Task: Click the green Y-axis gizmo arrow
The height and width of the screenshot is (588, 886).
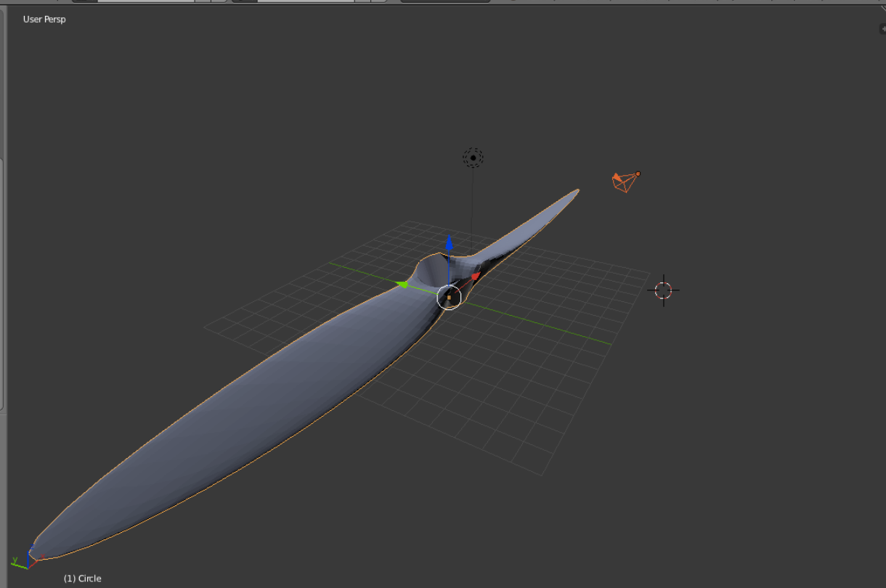Action: pos(402,285)
